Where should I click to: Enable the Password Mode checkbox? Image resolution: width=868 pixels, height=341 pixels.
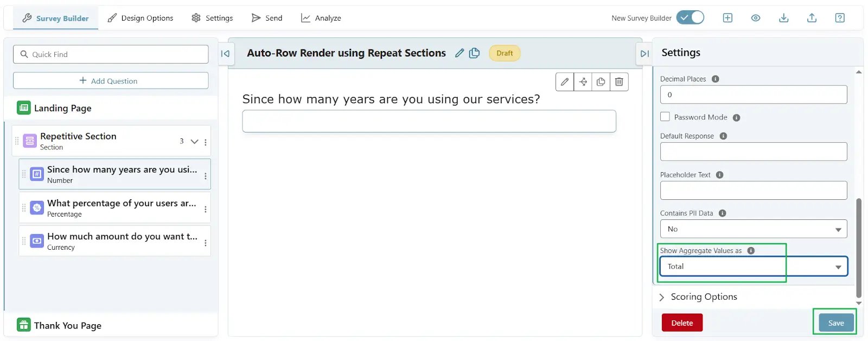(665, 117)
